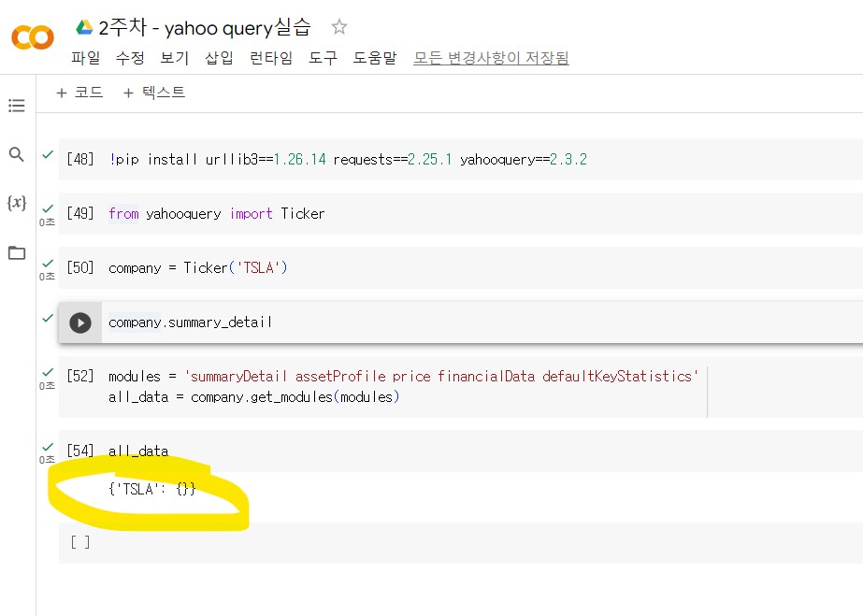Click the [50] execution count bracket
The width and height of the screenshot is (863, 616).
coord(80,268)
